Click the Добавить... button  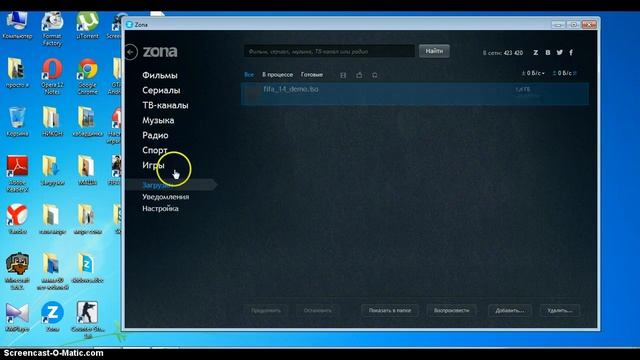pyautogui.click(x=510, y=311)
